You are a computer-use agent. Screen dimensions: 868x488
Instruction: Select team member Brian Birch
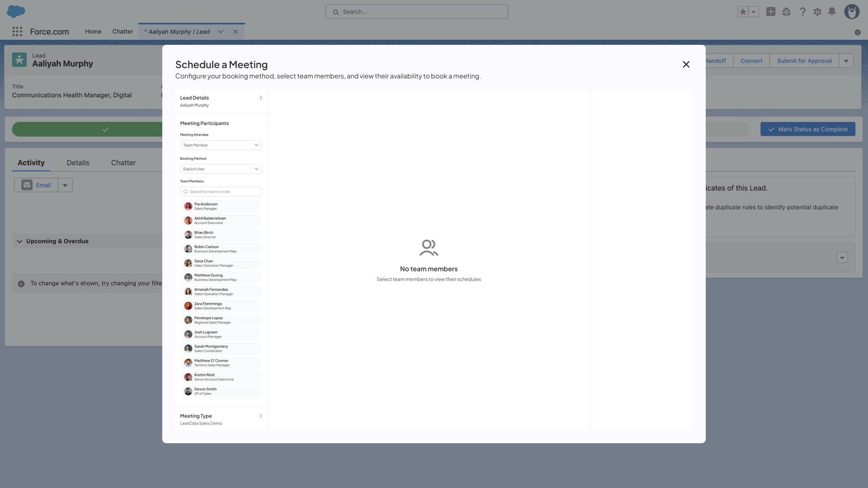(x=221, y=235)
